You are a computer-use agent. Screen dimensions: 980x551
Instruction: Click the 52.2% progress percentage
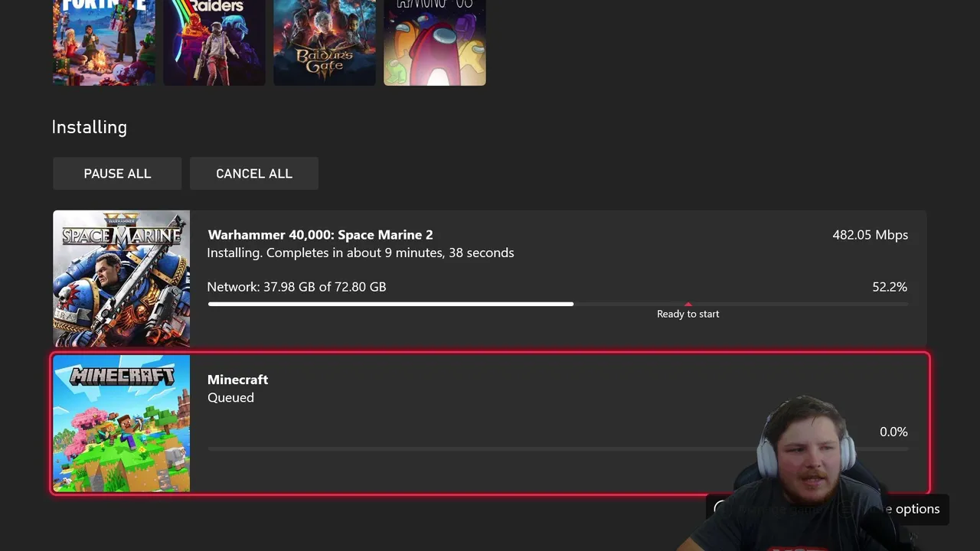[890, 287]
